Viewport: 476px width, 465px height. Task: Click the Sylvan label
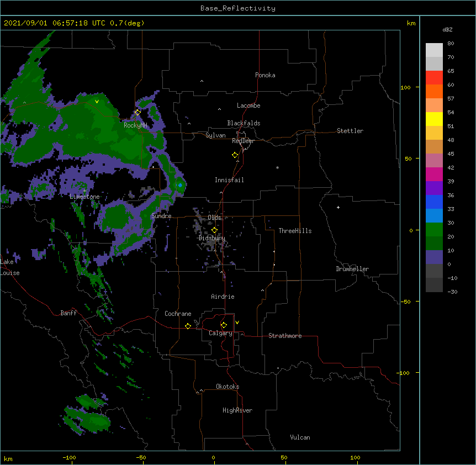[215, 135]
